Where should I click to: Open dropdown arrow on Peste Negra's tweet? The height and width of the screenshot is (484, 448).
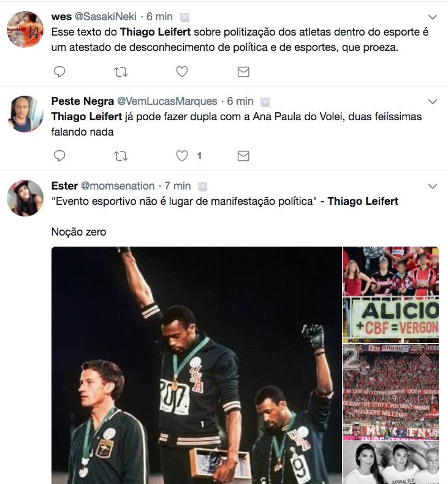pyautogui.click(x=433, y=101)
